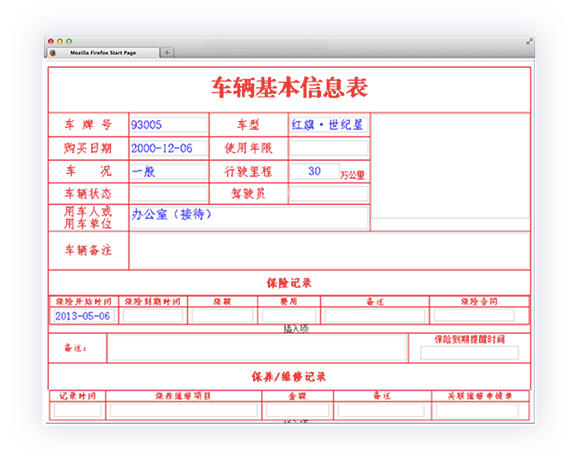580x460 pixels.
Task: Click the empty 使用年限 input field
Action: 328,148
